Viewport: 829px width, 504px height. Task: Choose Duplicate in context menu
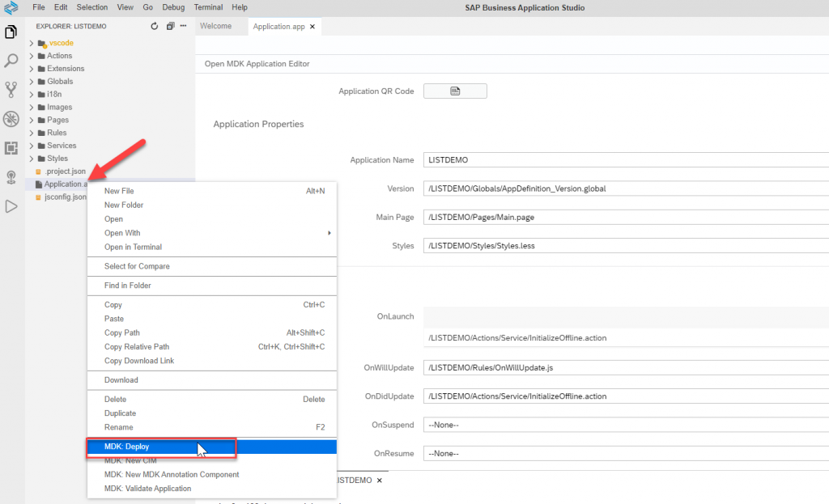tap(212, 413)
